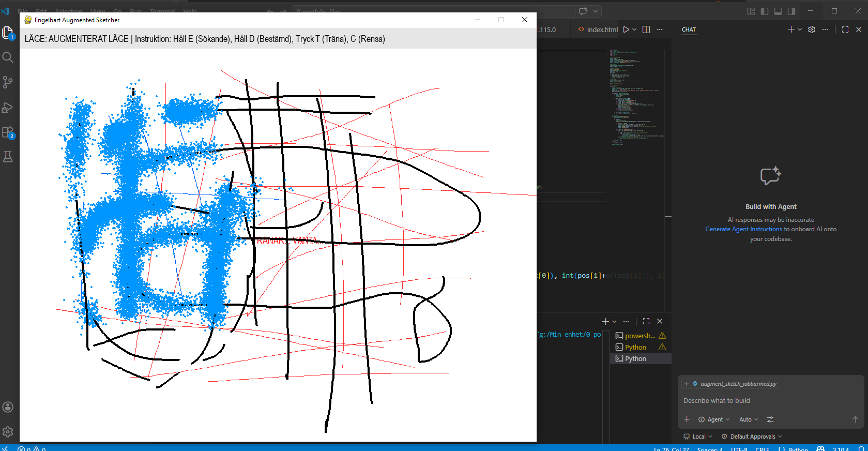868x451 pixels.
Task: Add context with plus icon in chat input
Action: point(687,419)
